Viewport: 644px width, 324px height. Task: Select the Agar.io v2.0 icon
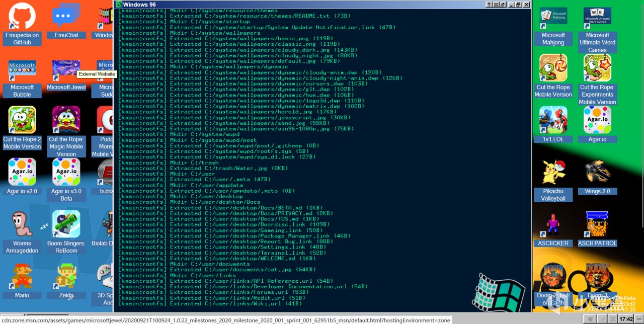(x=22, y=176)
